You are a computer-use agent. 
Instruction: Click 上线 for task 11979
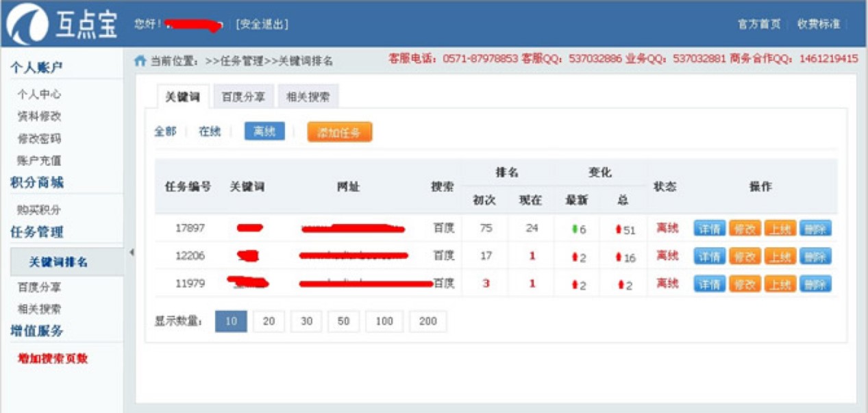point(780,284)
